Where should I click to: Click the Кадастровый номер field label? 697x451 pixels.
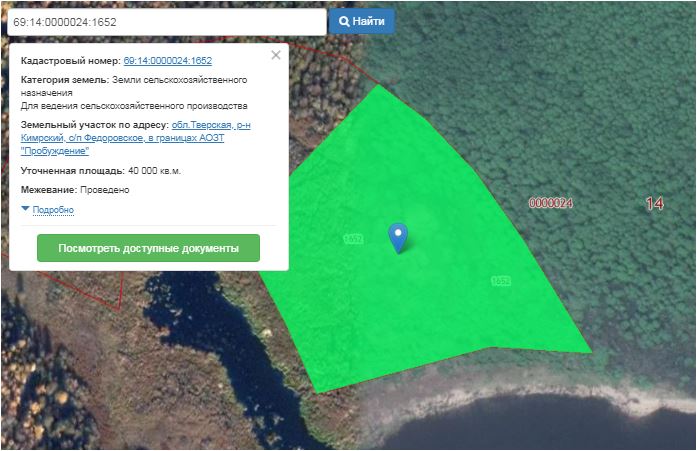70,61
